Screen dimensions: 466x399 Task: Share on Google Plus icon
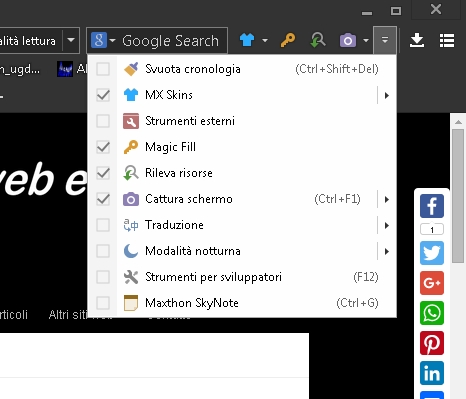point(432,283)
